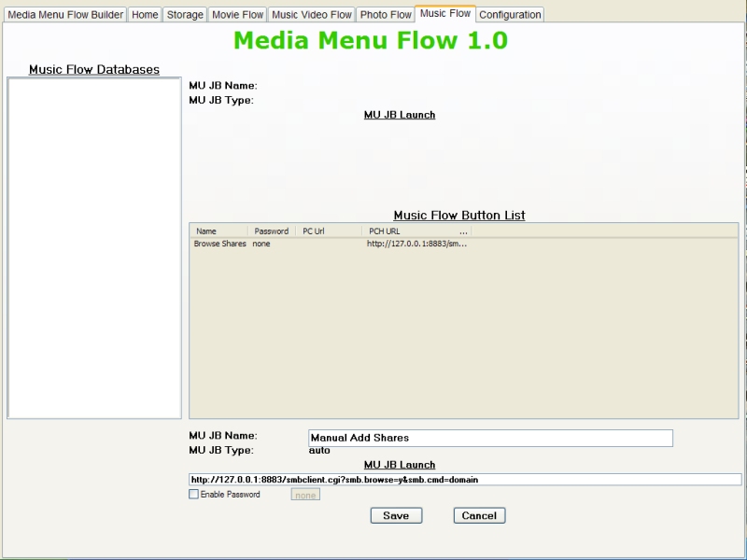Enable the Enable Password checkbox
Screen dimensions: 747x560
pyautogui.click(x=194, y=495)
